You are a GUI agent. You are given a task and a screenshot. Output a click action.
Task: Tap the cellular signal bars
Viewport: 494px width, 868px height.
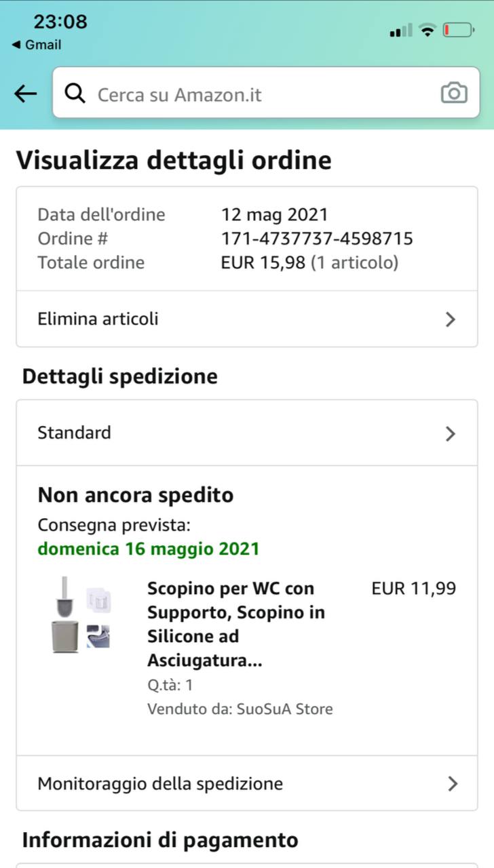401,31
